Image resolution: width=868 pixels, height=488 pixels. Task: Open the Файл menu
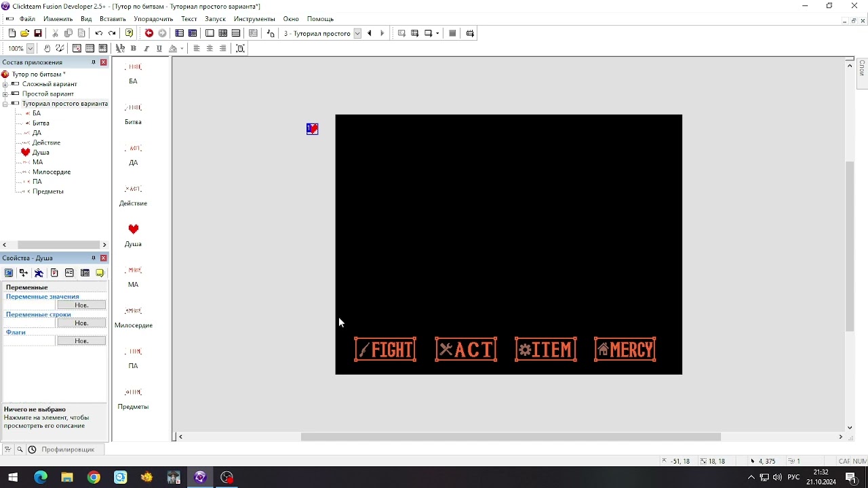point(27,19)
